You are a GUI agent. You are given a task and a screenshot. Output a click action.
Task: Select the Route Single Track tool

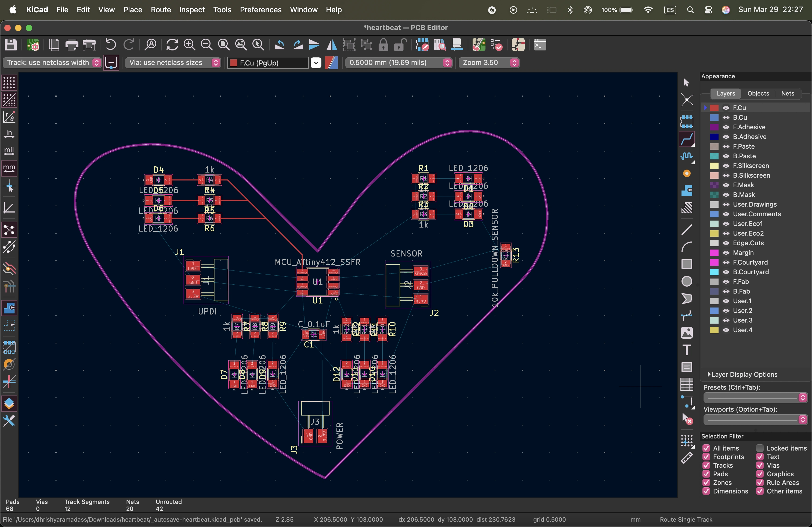[687, 139]
